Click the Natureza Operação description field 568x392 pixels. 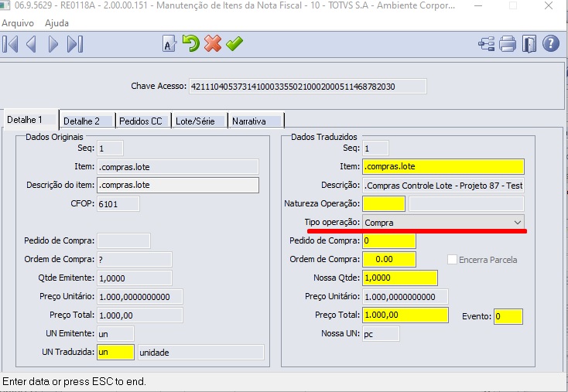coord(466,204)
